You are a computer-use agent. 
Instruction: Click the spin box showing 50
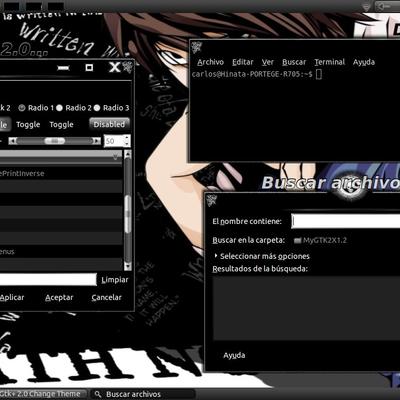pos(117,141)
